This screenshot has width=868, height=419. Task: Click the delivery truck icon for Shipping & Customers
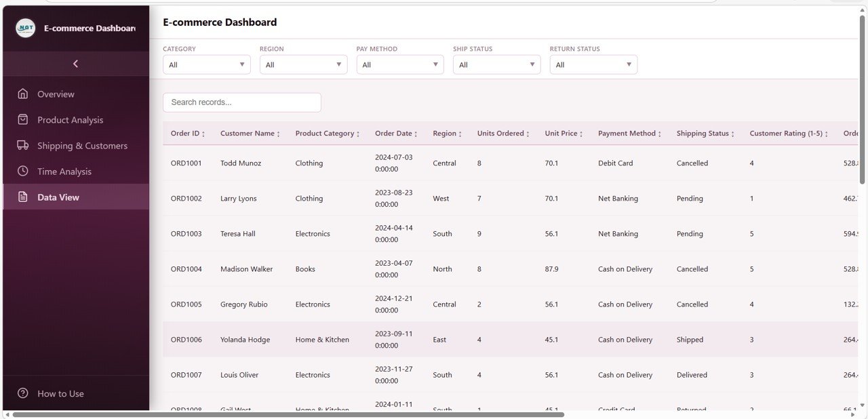(x=21, y=145)
